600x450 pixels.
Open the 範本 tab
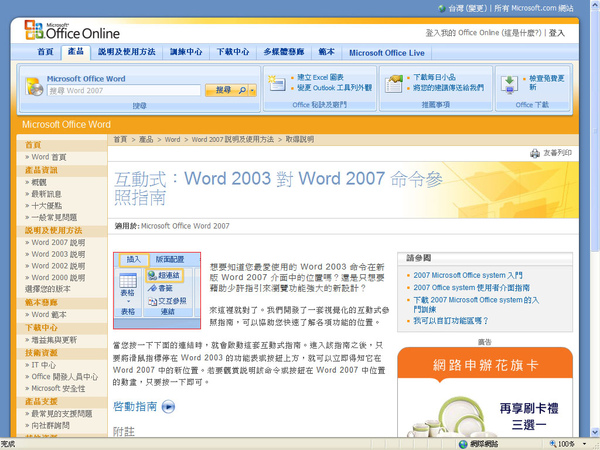326,52
